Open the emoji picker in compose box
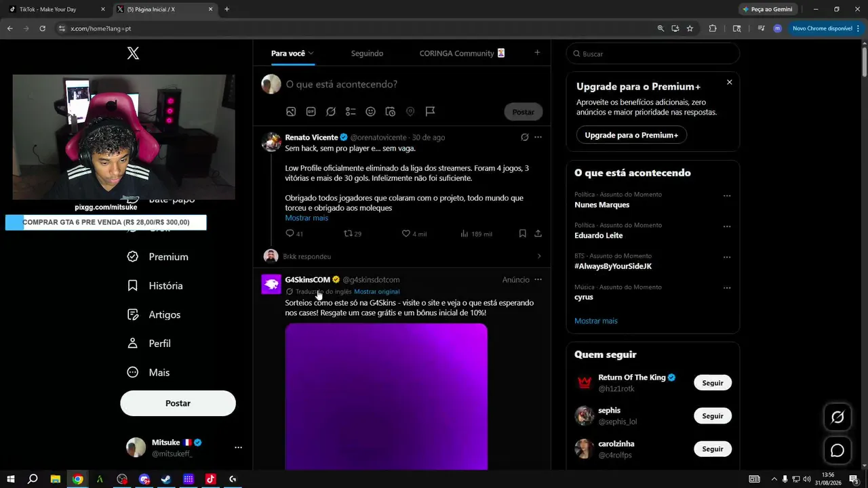The image size is (868, 488). pyautogui.click(x=370, y=112)
